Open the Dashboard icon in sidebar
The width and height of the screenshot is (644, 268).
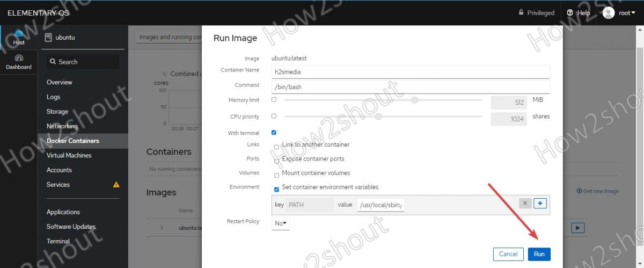19,58
